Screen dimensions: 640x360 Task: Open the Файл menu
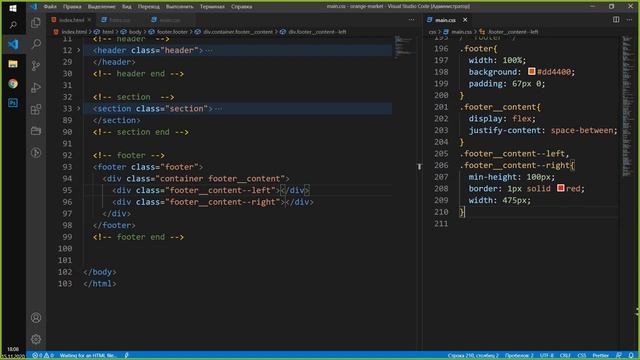(50, 7)
